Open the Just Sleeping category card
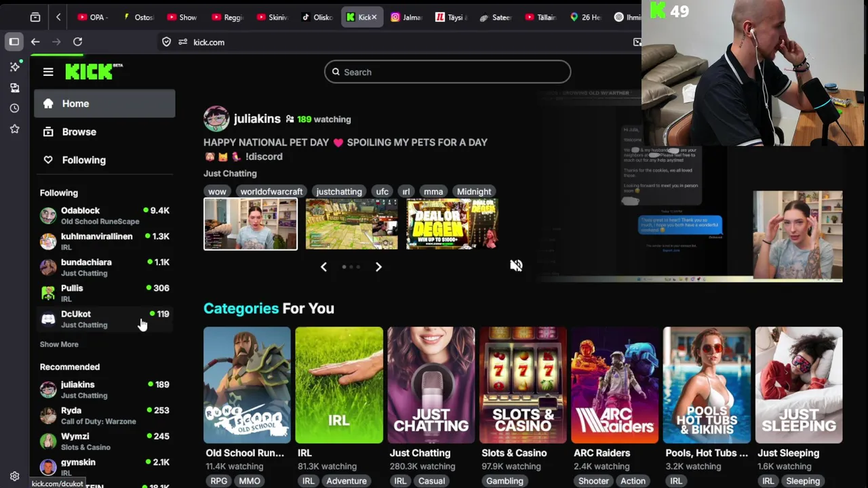Screen dimensions: 868x488 pyautogui.click(x=799, y=385)
